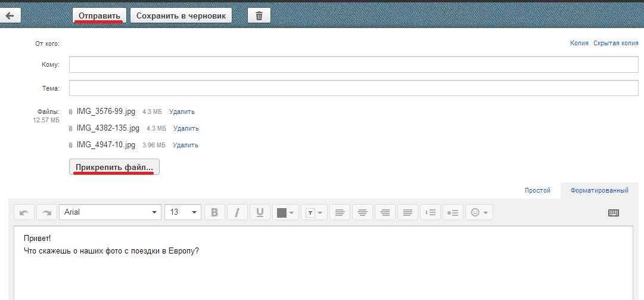
Task: Insert a numbered list
Action: tap(430, 212)
